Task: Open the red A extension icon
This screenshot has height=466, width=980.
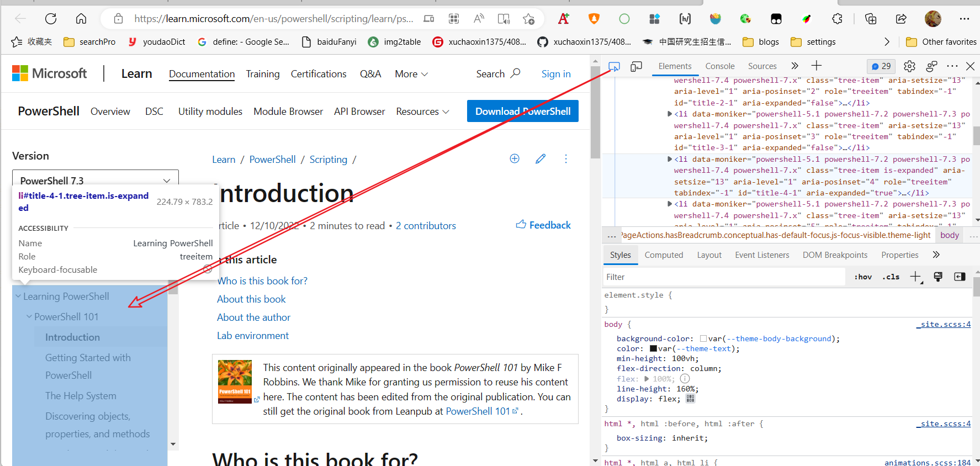Action: [564, 19]
